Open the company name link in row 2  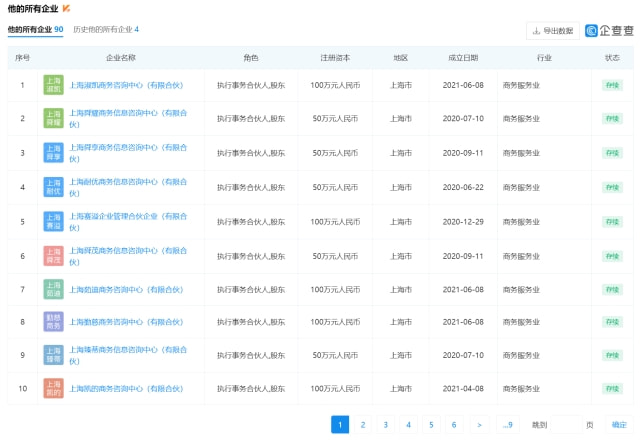tap(128, 119)
